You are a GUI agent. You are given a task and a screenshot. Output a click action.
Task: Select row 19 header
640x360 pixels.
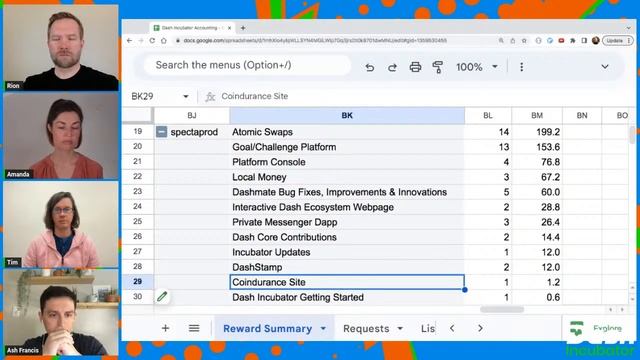point(138,131)
